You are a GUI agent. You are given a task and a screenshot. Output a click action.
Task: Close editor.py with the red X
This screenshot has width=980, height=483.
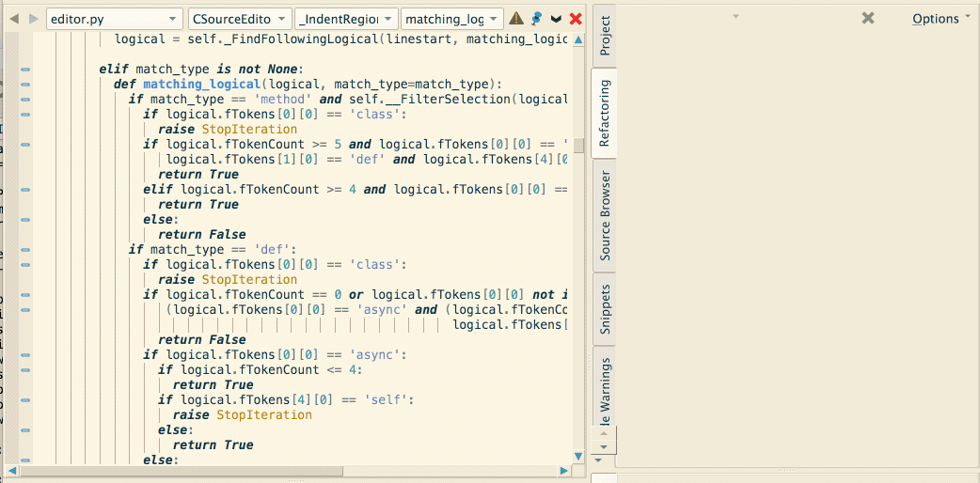pos(576,19)
